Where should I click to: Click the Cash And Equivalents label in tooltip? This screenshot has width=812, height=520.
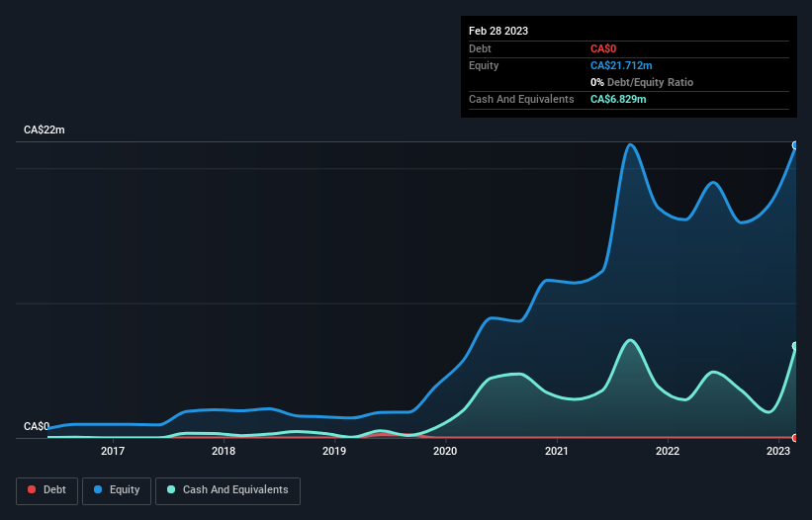pyautogui.click(x=521, y=99)
